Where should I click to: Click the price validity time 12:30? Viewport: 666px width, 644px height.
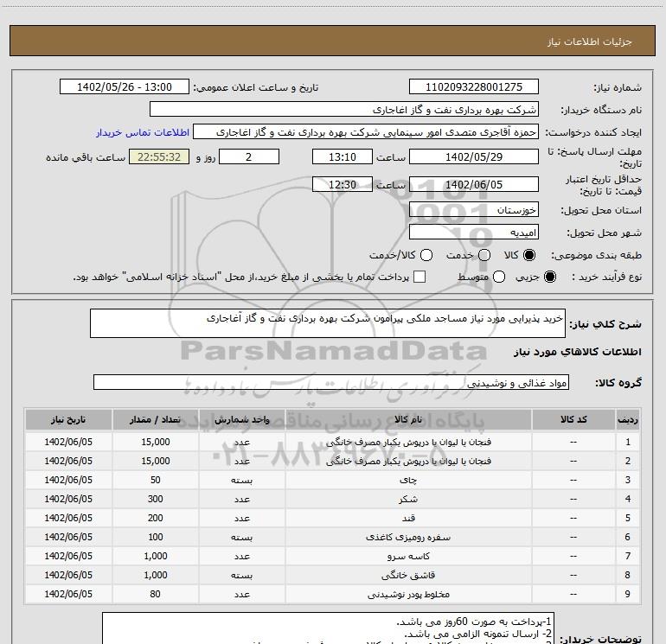click(x=343, y=184)
